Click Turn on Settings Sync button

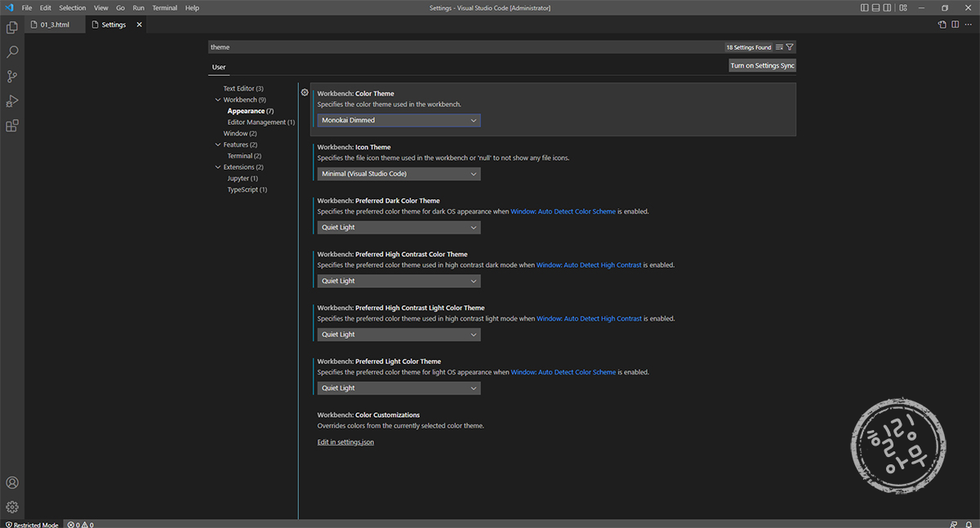(x=762, y=65)
